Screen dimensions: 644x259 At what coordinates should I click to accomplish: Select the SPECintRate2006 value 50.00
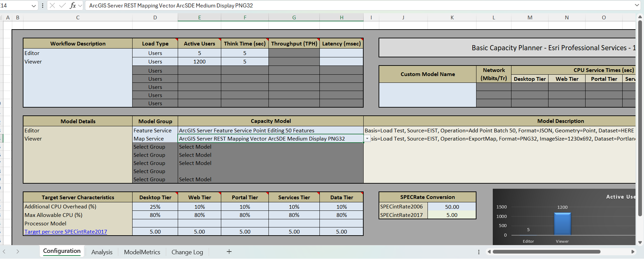(x=452, y=207)
